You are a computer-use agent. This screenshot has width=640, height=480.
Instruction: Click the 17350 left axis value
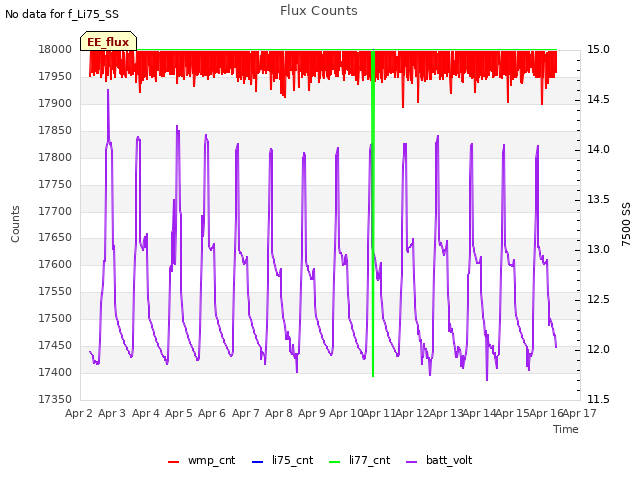(55, 399)
